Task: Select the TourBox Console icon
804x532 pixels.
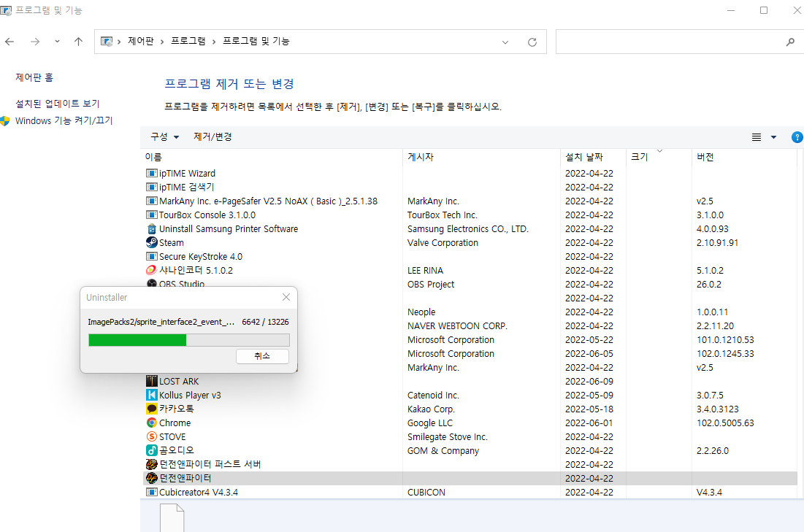Action: tap(151, 215)
